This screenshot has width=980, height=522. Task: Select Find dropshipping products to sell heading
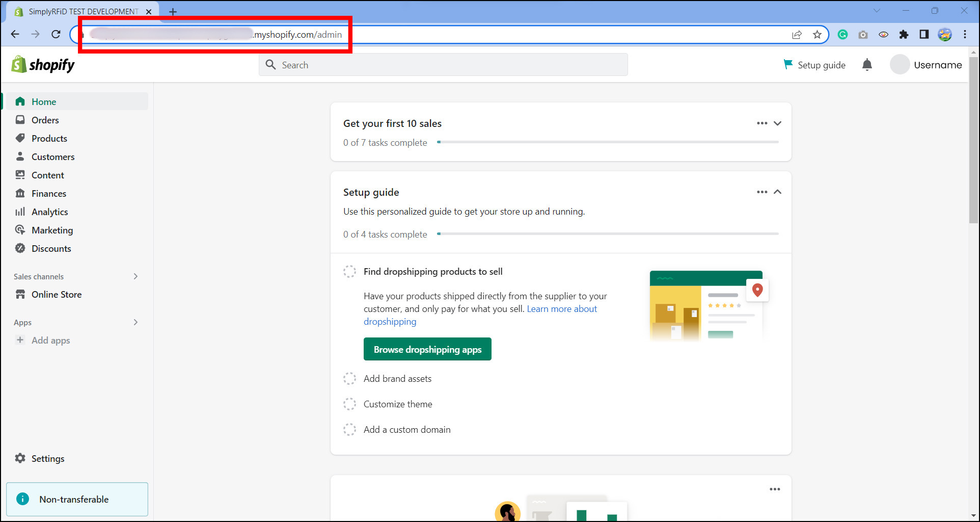433,272
